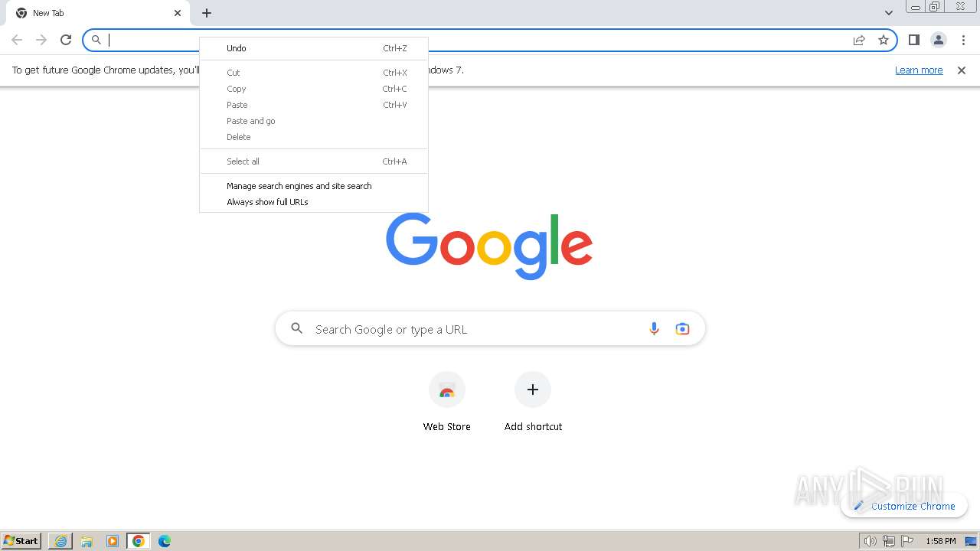Open the volume icon in system tray
Viewport: 980px width, 551px height.
click(x=870, y=541)
